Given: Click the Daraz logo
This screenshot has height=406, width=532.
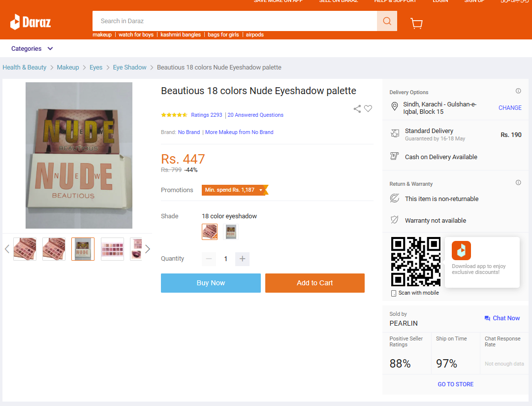Looking at the screenshot, I should coord(31,22).
